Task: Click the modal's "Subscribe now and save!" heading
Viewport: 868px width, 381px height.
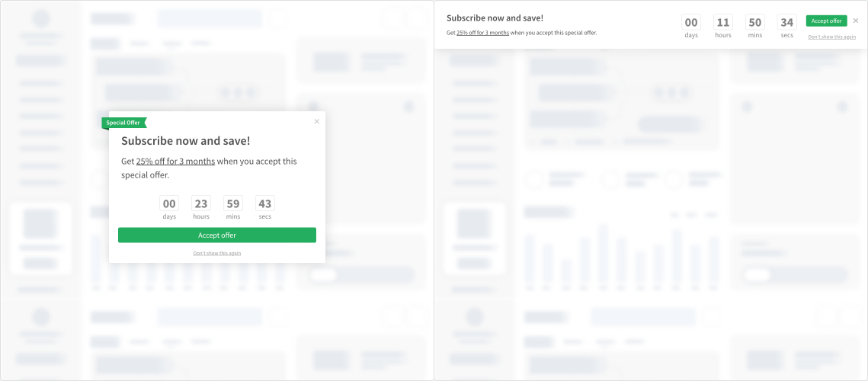Action: pyautogui.click(x=185, y=141)
